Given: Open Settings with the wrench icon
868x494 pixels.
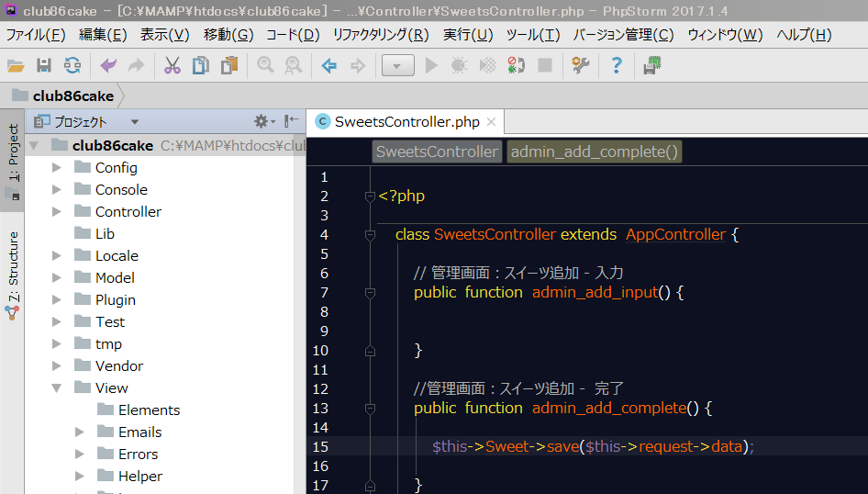Looking at the screenshot, I should coord(580,65).
